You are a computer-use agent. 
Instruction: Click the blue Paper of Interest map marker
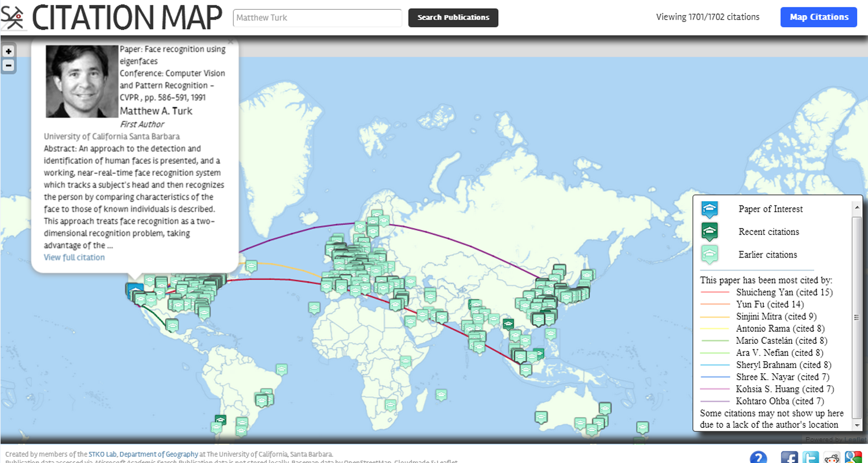pos(135,290)
